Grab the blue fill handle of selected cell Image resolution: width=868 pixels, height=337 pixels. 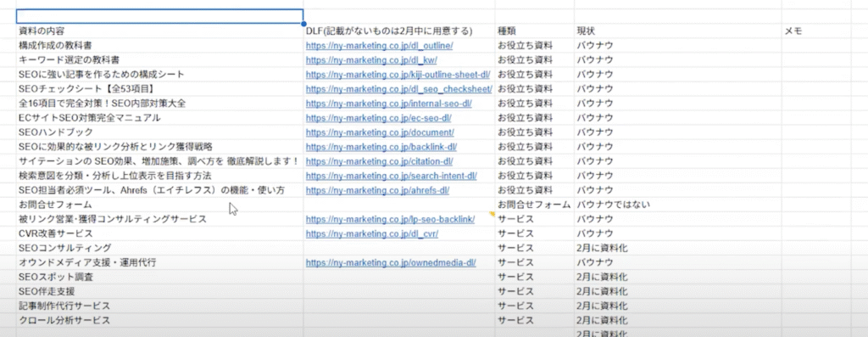tap(303, 24)
